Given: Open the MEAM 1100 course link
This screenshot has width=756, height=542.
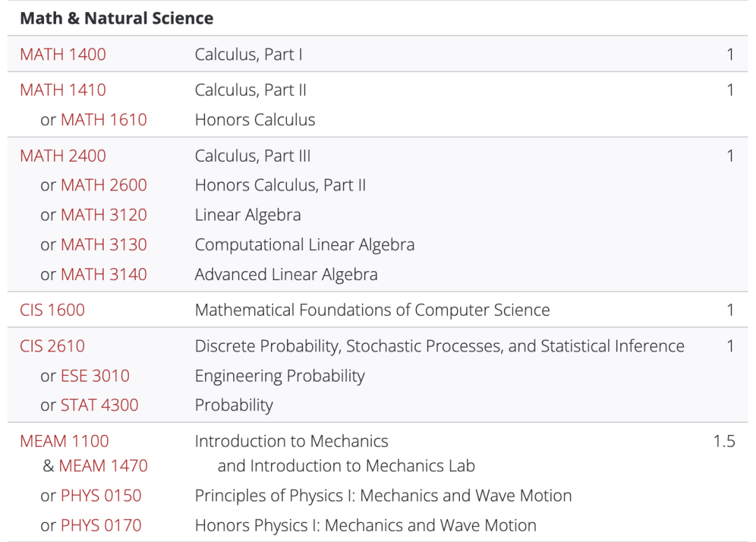Looking at the screenshot, I should click(64, 441).
